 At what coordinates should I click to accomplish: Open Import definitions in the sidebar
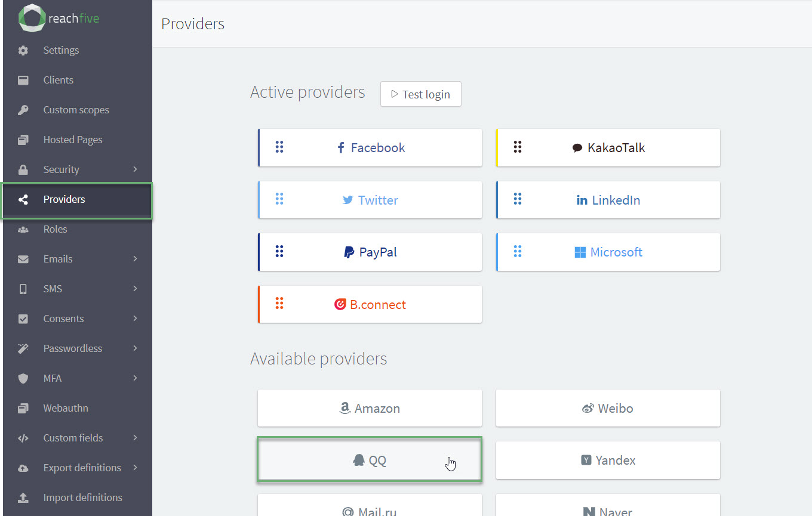pyautogui.click(x=76, y=498)
